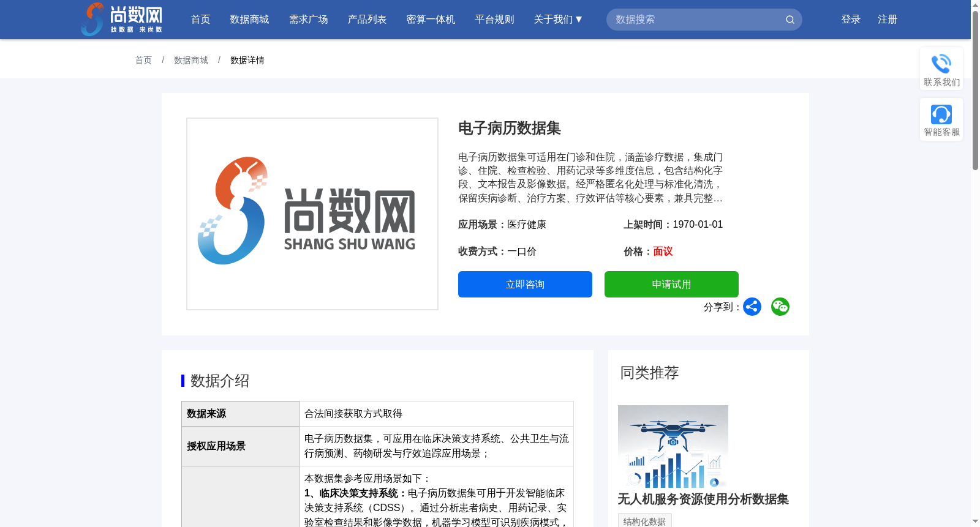Open the 平台规则 menu item
This screenshot has width=980, height=527.
click(x=495, y=20)
